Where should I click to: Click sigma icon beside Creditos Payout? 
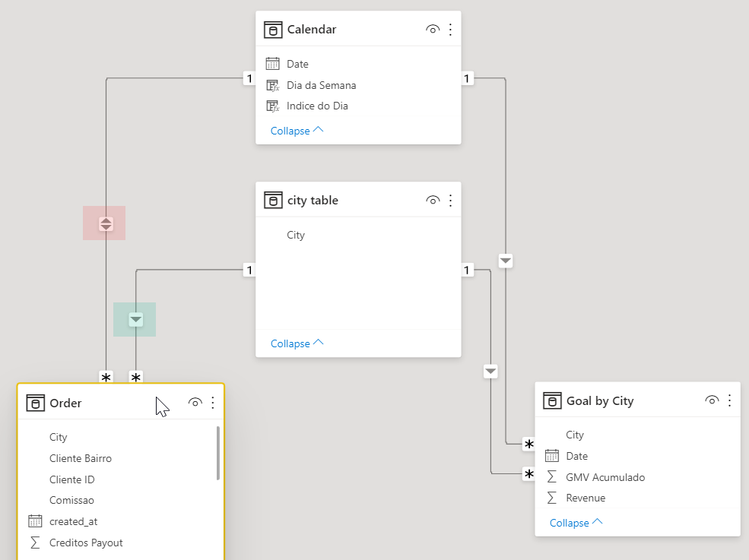[x=35, y=543]
